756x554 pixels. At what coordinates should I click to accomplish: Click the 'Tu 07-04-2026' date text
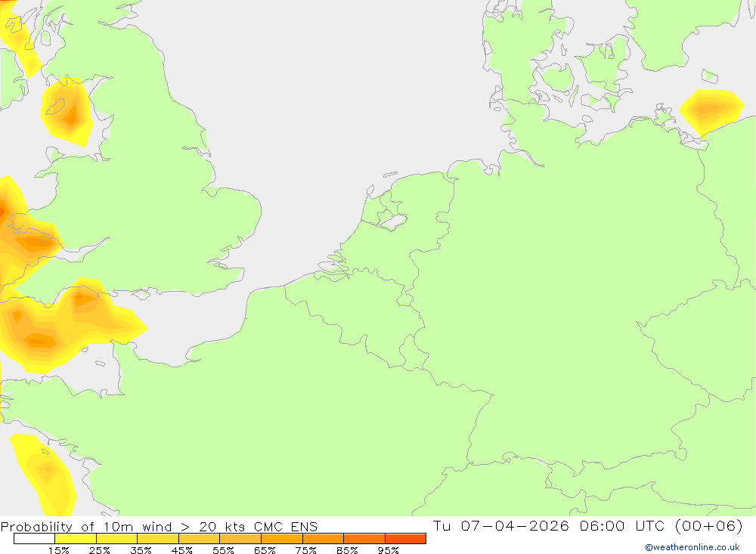[501, 525]
